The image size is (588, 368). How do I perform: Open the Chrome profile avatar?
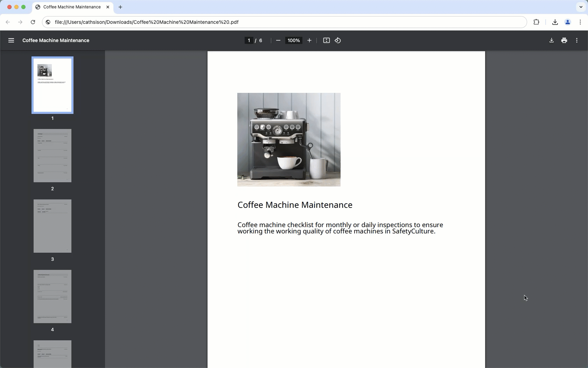(568, 22)
